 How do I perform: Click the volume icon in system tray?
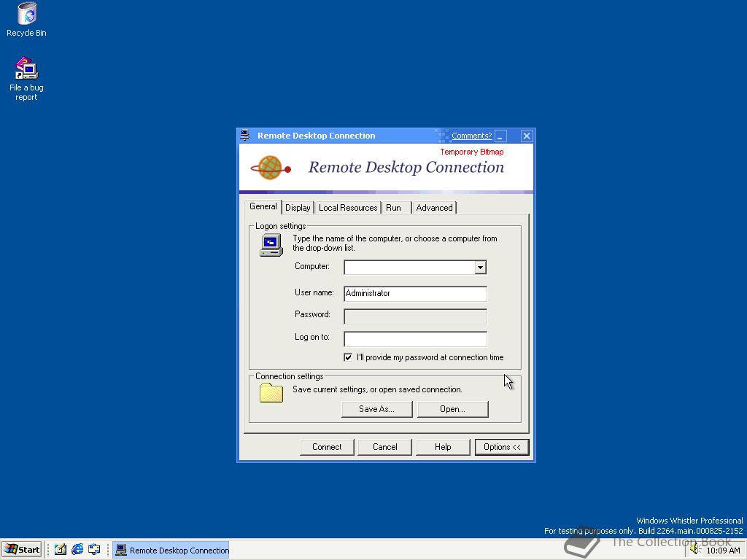coord(695,550)
